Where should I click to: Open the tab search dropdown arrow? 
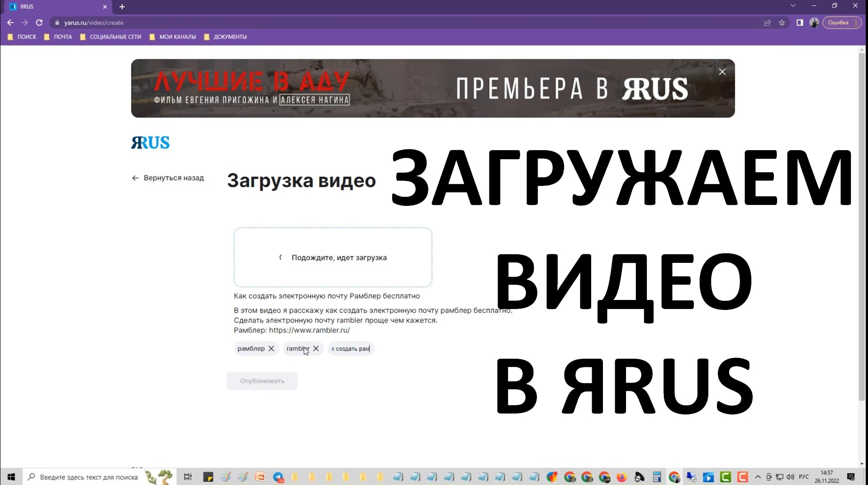(x=792, y=5)
